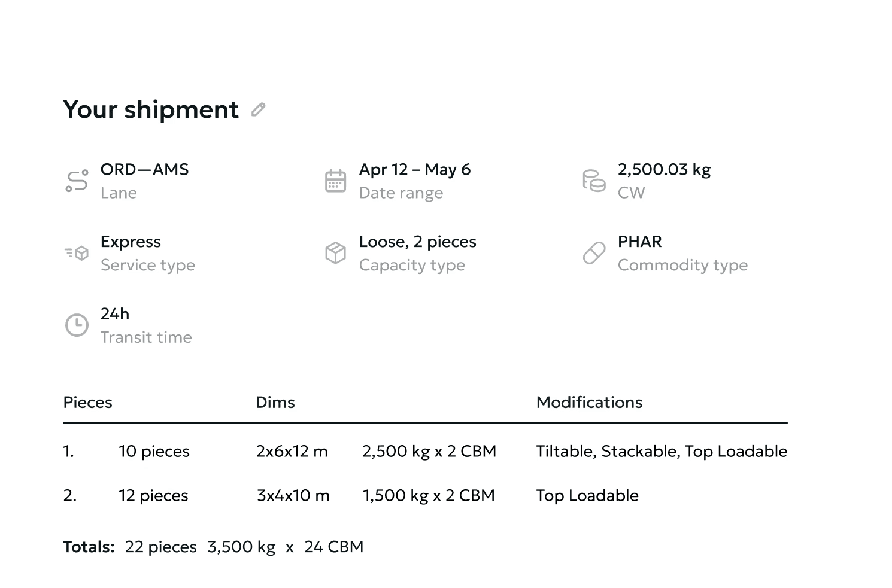Click the clock icon beside Transit time
Screen dimensions: 892x588
coord(77,325)
